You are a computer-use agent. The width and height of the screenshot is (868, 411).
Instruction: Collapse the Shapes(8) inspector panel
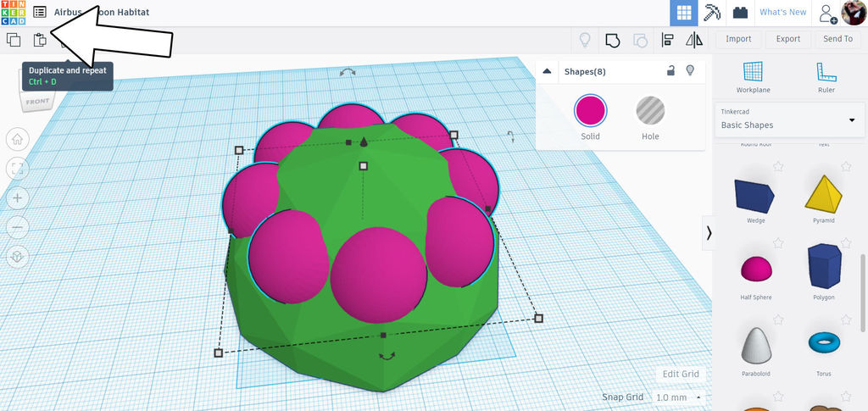[547, 71]
